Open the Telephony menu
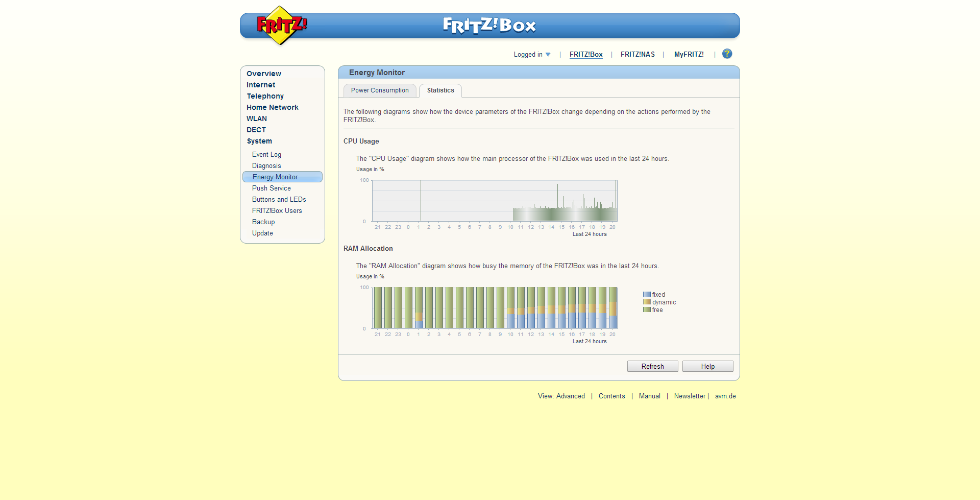Image resolution: width=980 pixels, height=500 pixels. tap(265, 96)
